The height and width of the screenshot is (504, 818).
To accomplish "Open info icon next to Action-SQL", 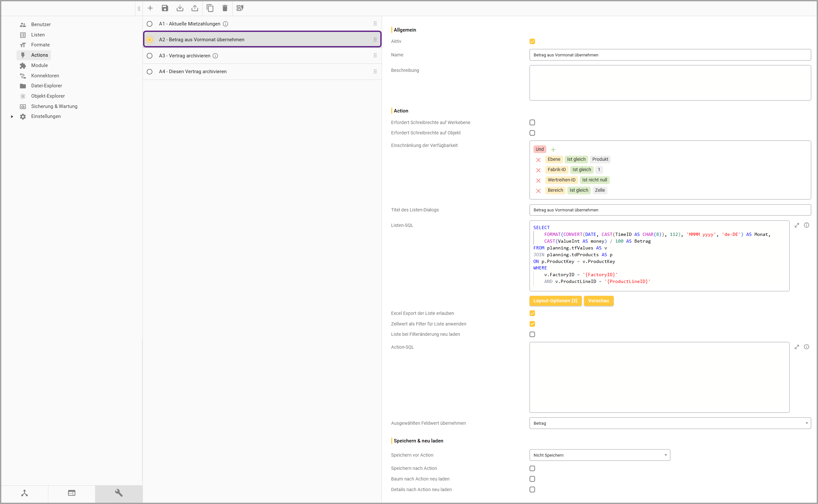I will point(806,347).
